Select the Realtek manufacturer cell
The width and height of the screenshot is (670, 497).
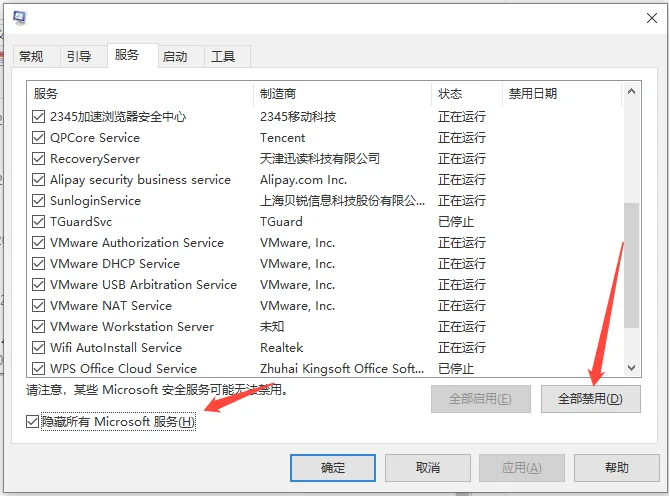(282, 347)
